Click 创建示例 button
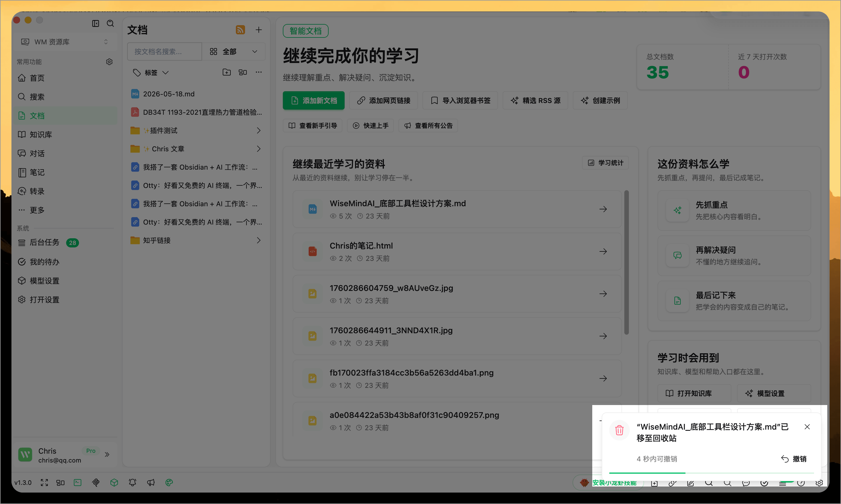 pos(600,100)
